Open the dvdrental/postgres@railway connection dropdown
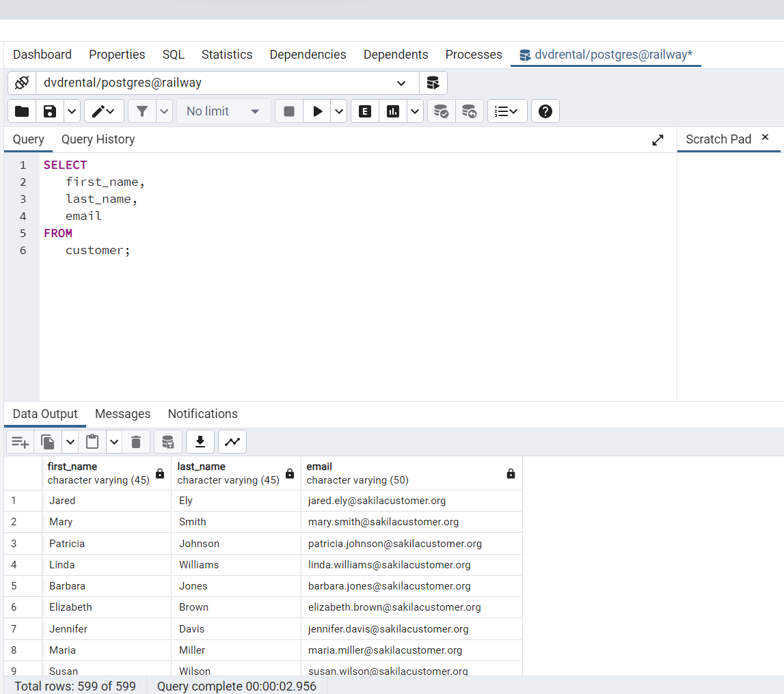 click(228, 83)
